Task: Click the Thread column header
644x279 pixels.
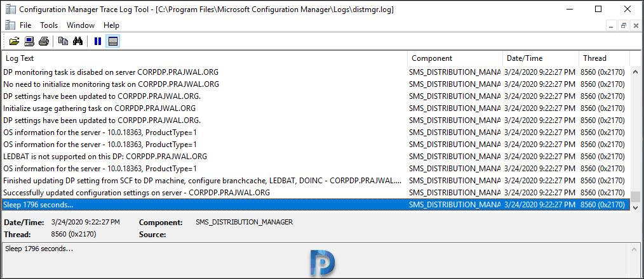Action: tap(604, 58)
